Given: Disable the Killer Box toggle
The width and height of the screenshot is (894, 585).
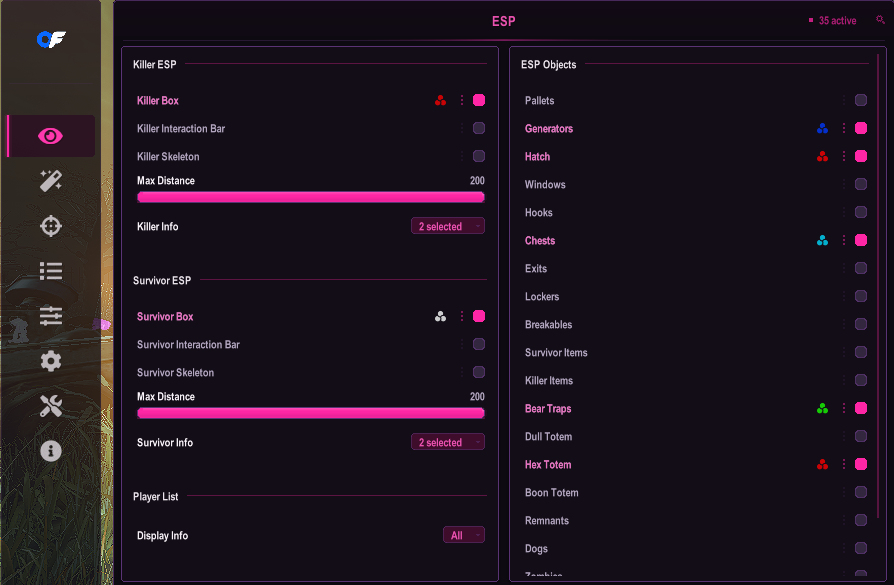Looking at the screenshot, I should (479, 100).
